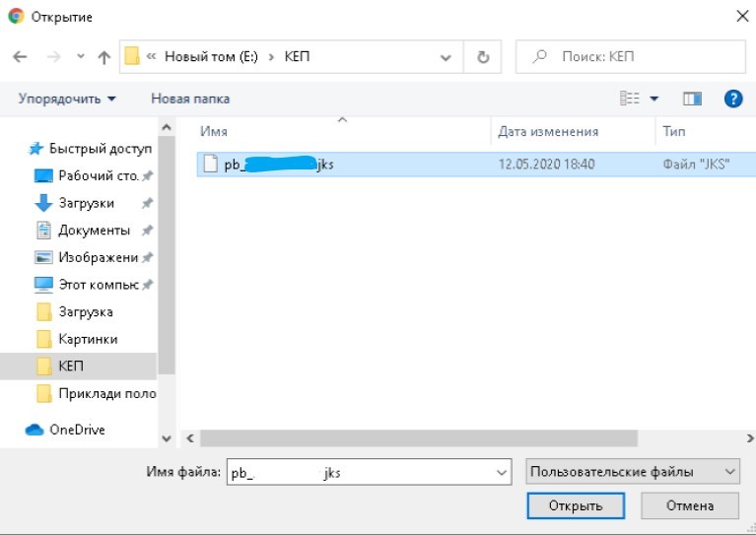756x535 pixels.
Task: Toggle the preview pane icon
Action: pyautogui.click(x=692, y=99)
